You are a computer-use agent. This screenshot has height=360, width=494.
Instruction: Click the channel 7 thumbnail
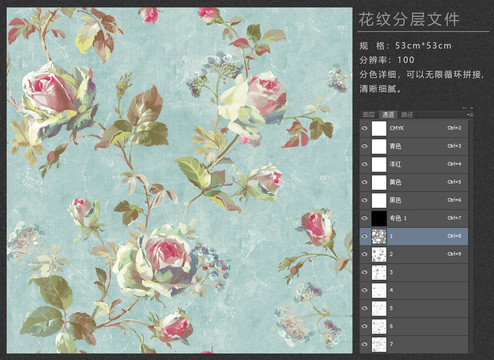click(379, 344)
